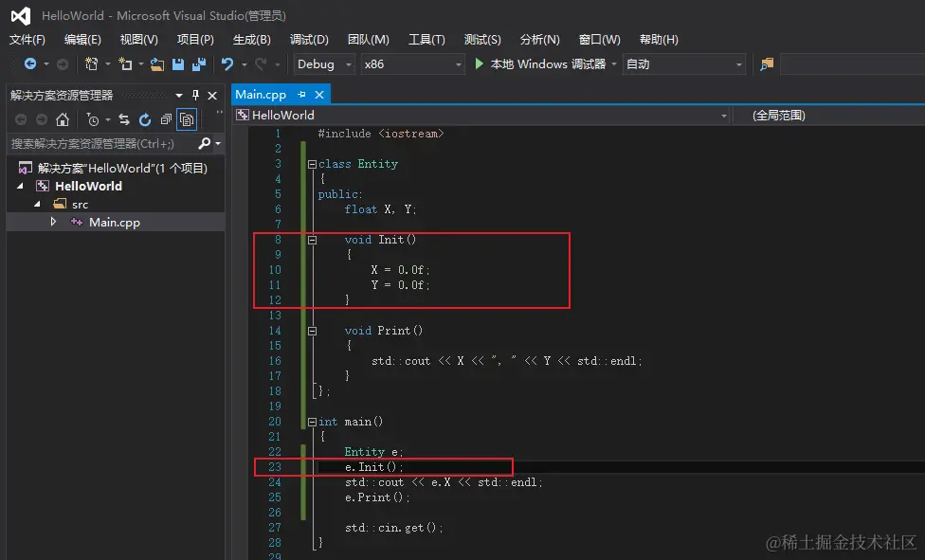The image size is (925, 560).
Task: Click the Sync with Active Document icon
Action: point(124,119)
